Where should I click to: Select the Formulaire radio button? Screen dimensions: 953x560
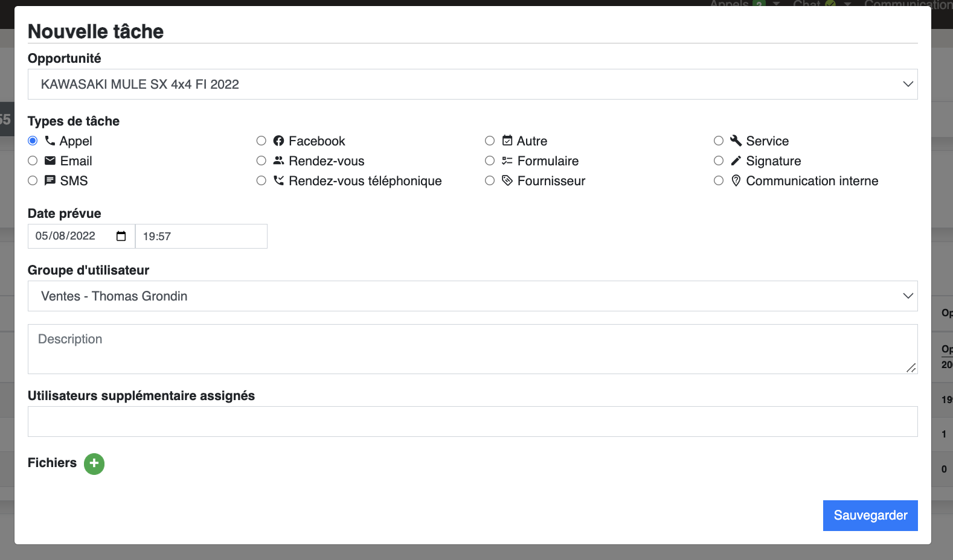[490, 161]
